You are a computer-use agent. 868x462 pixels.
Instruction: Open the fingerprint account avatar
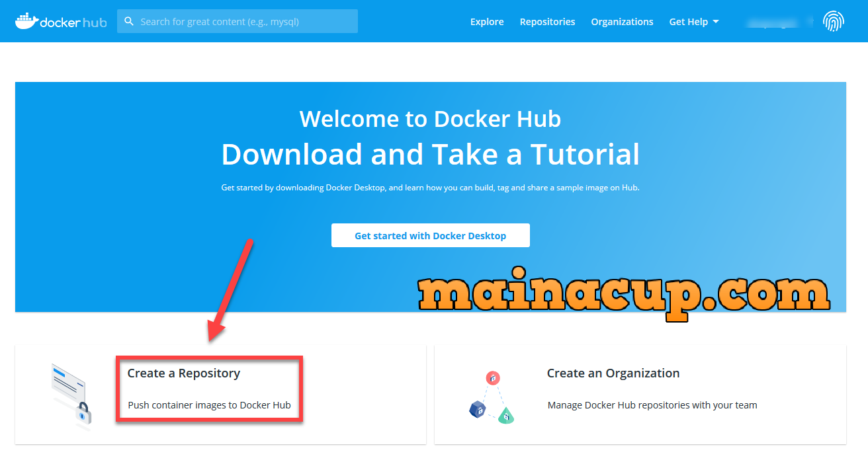(x=834, y=21)
